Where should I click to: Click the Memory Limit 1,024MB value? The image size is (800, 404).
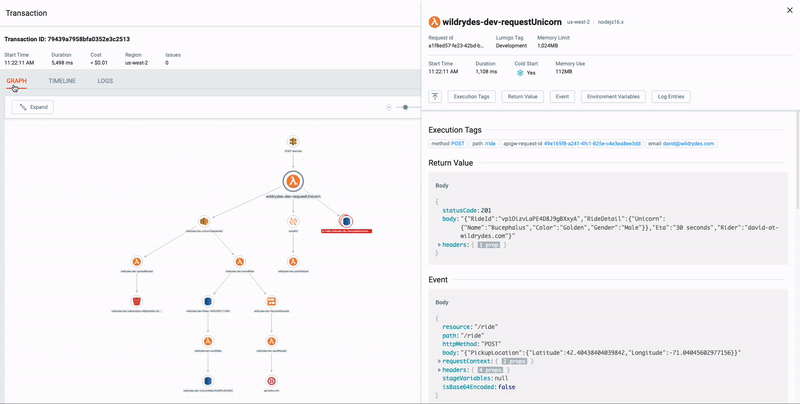pos(547,45)
